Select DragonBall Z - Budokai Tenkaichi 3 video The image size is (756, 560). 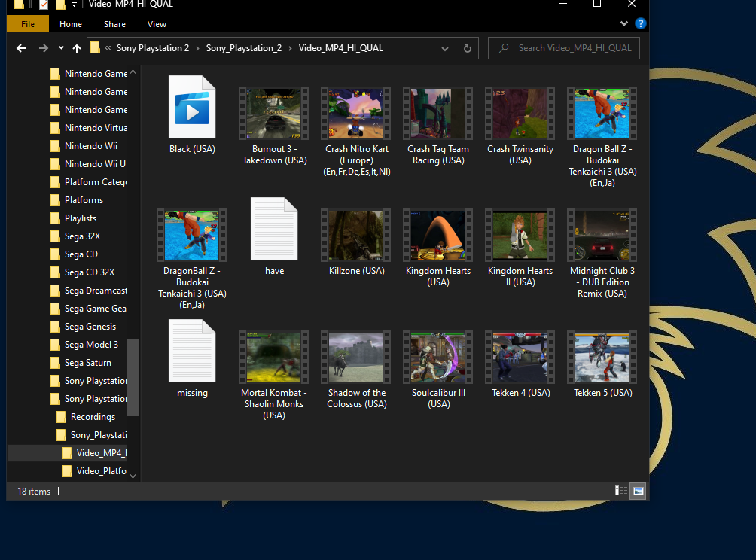[x=192, y=235]
